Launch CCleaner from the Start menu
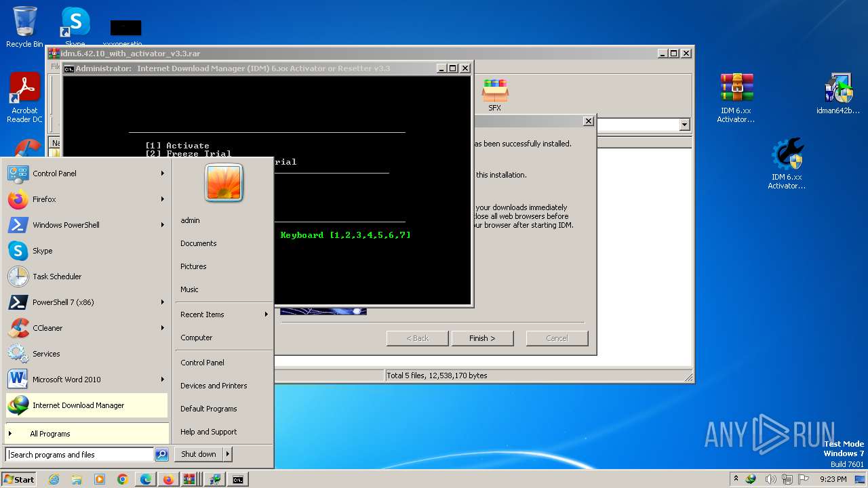The image size is (868, 488). pyautogui.click(x=86, y=328)
